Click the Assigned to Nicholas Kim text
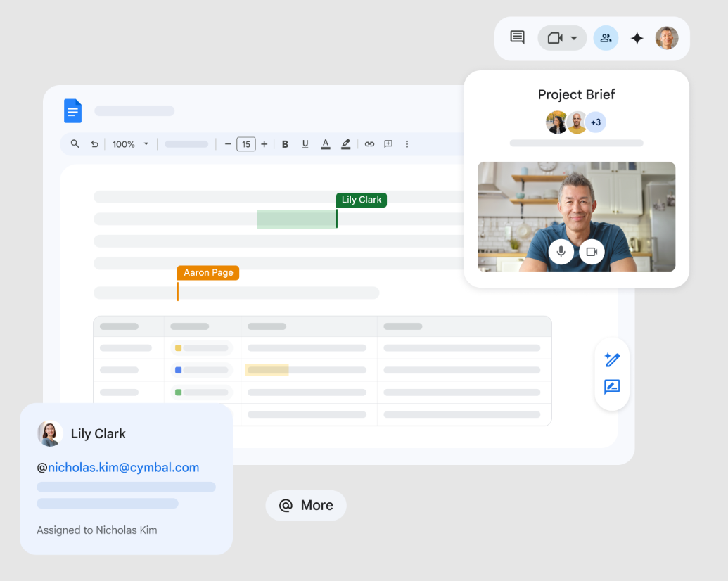Viewport: 728px width, 581px height. coord(97,530)
